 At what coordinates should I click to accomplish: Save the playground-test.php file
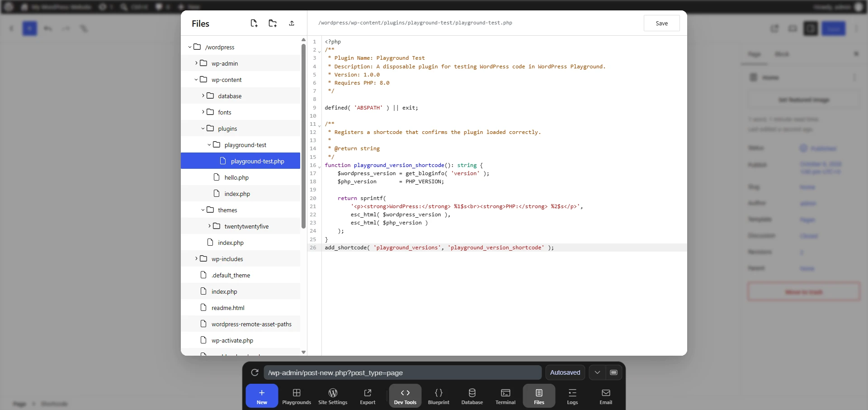pos(661,23)
